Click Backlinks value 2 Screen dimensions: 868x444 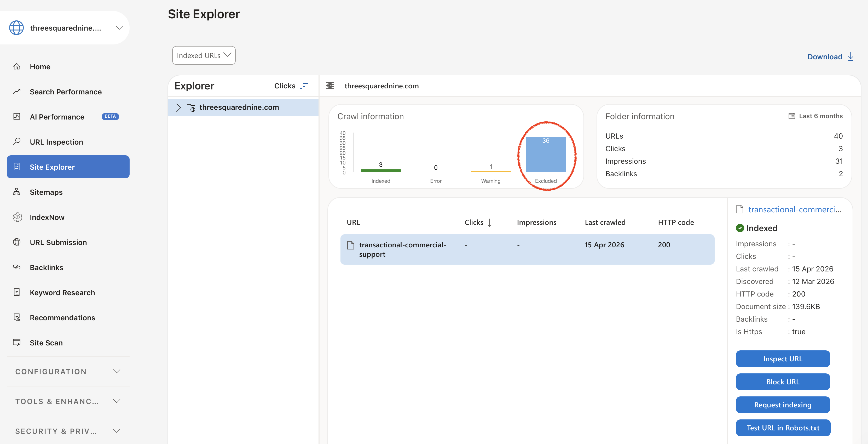841,174
